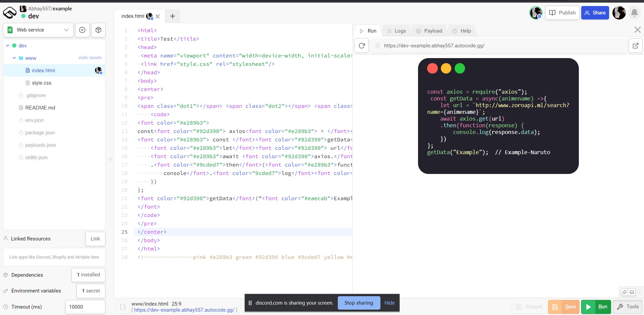Open package.json file
Viewport: 644px width, 315px height.
point(40,133)
